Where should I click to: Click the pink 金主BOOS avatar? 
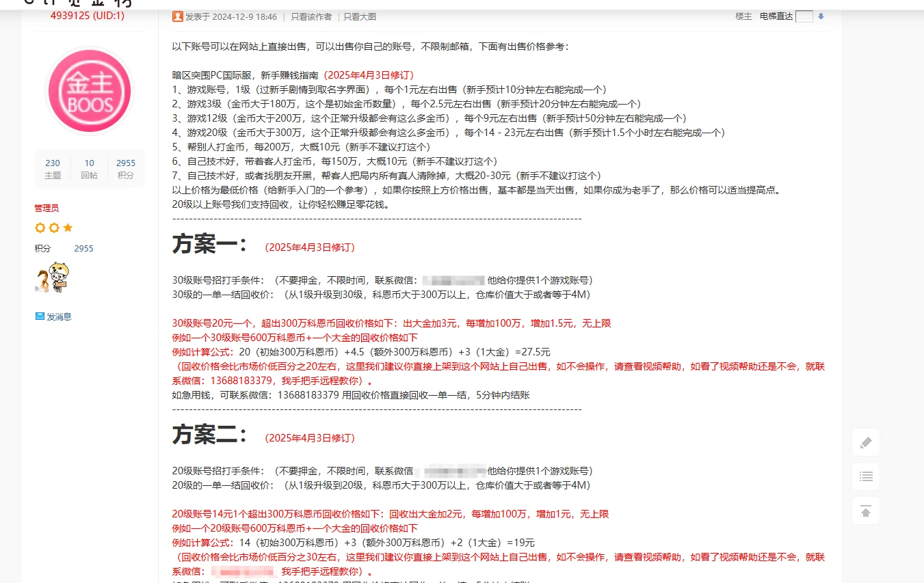(89, 91)
